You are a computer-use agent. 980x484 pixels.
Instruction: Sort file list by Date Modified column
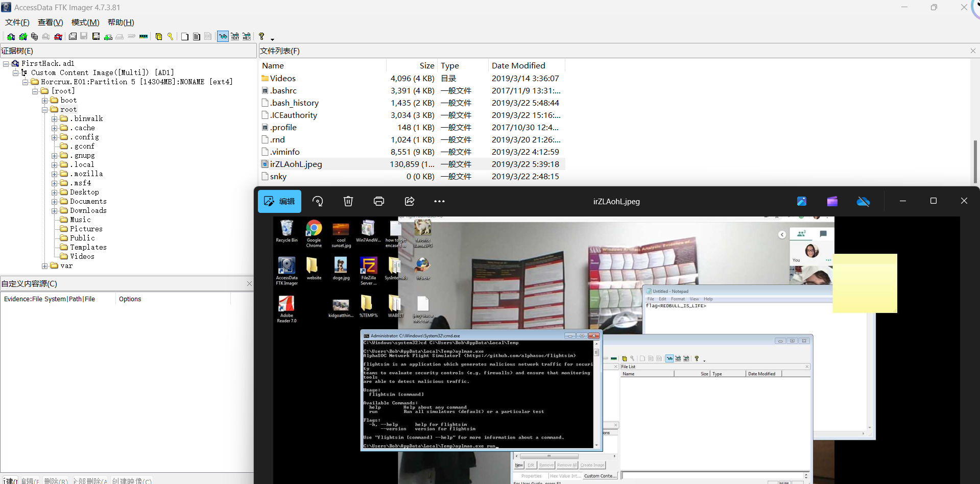[527, 66]
